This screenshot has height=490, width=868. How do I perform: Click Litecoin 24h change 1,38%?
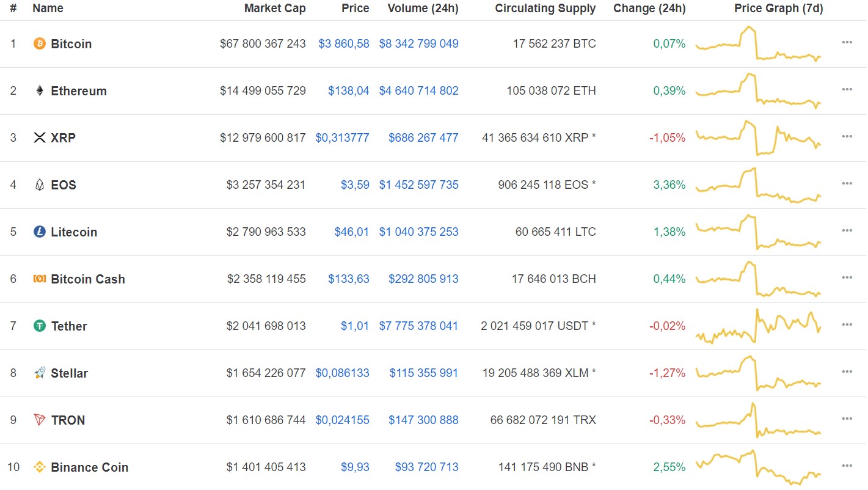tap(669, 232)
